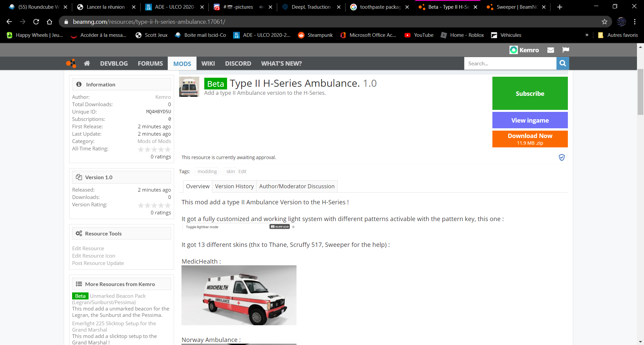The height and width of the screenshot is (345, 644).
Task: Open Mods of Mods category
Action: click(154, 141)
